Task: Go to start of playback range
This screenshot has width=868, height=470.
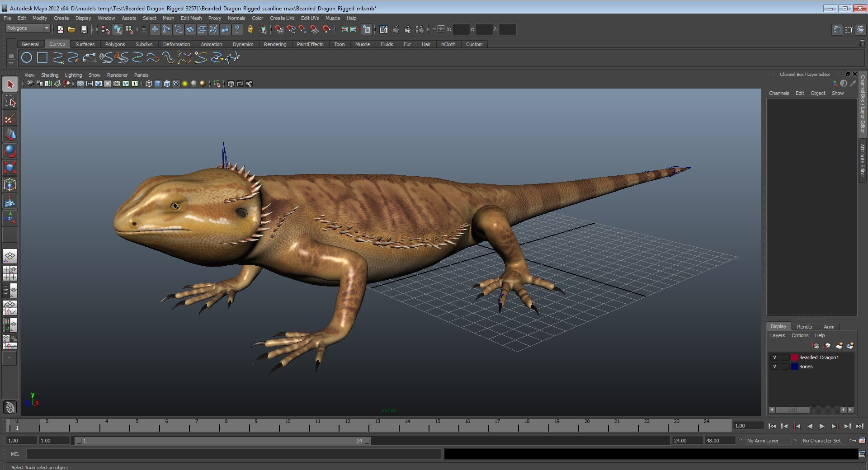Action: [772, 426]
